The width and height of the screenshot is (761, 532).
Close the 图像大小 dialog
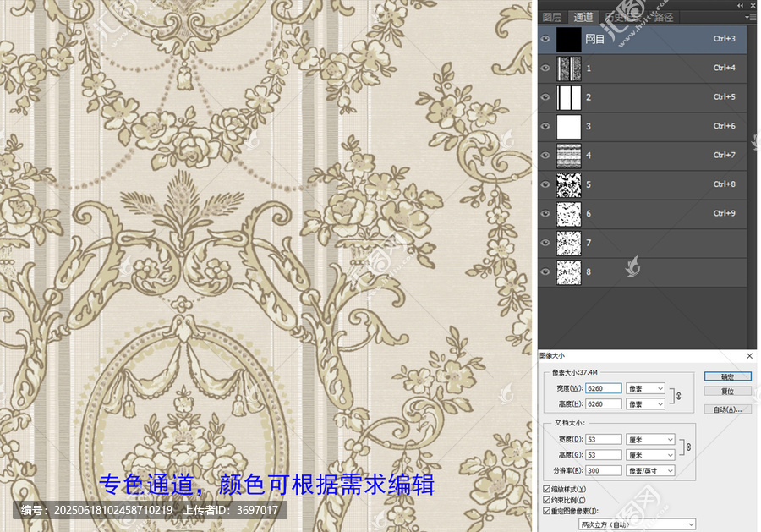click(749, 356)
